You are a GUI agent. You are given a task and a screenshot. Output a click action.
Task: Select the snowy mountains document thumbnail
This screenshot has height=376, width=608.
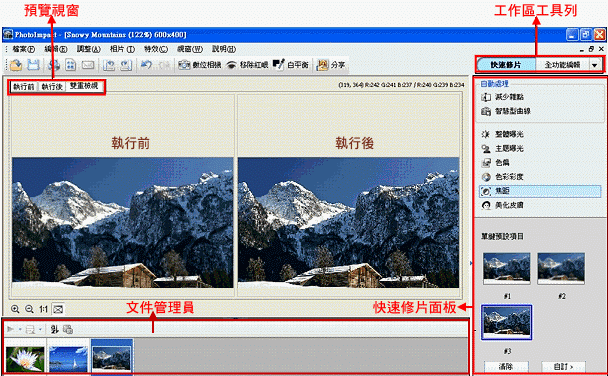112,357
